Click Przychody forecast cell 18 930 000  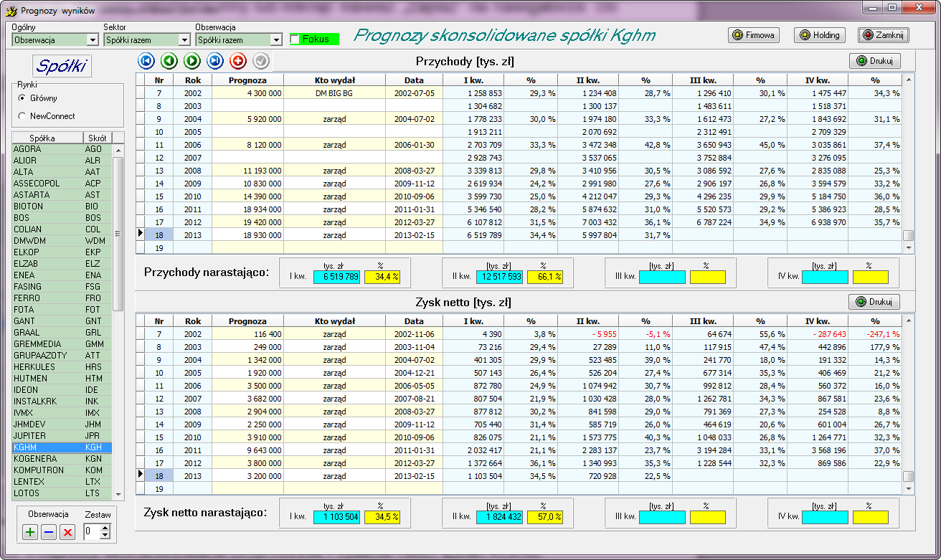click(x=247, y=235)
